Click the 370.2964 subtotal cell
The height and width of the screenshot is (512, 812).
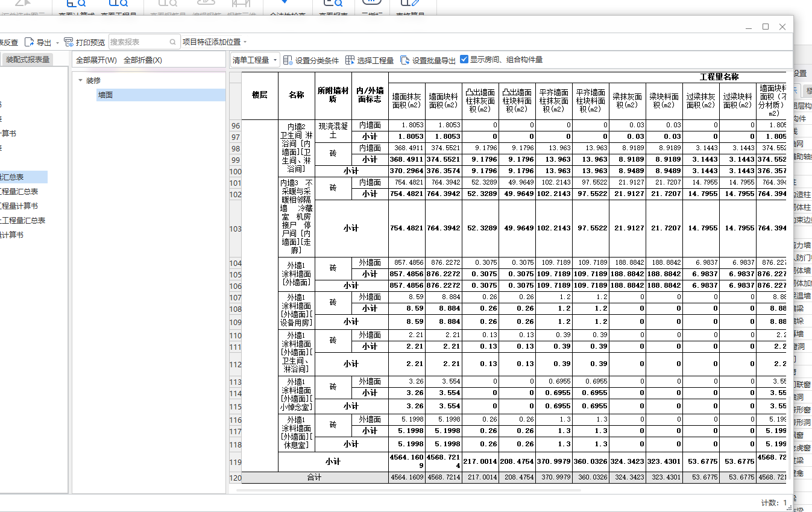pyautogui.click(x=407, y=171)
